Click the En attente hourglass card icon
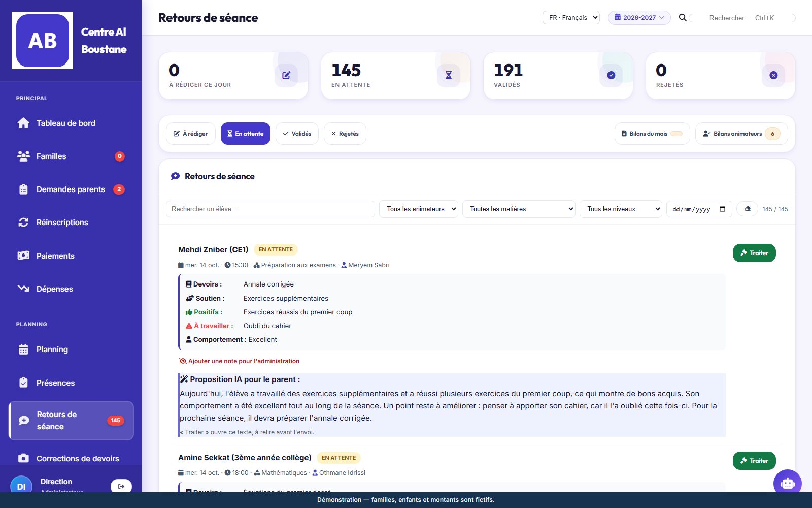This screenshot has height=508, width=812. point(449,75)
